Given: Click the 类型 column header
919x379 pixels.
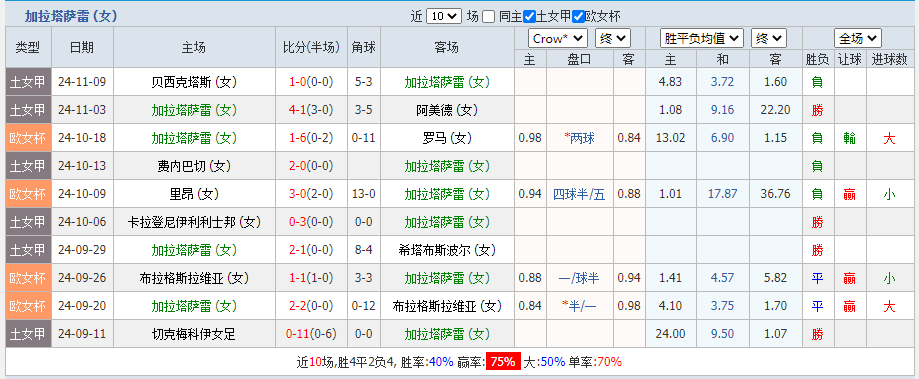Looking at the screenshot, I should coord(29,47).
